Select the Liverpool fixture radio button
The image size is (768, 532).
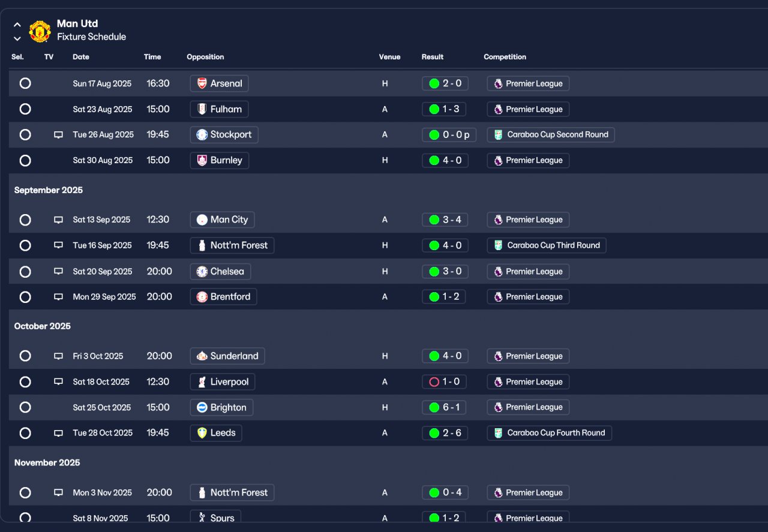25,382
